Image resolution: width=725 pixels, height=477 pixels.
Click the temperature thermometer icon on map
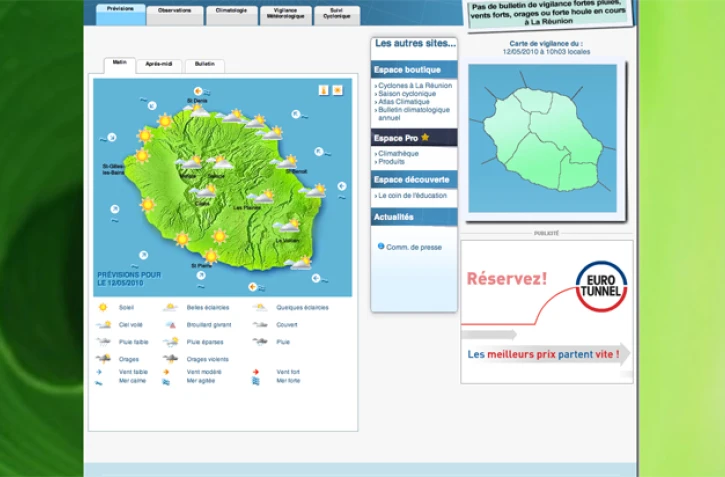coord(323,90)
